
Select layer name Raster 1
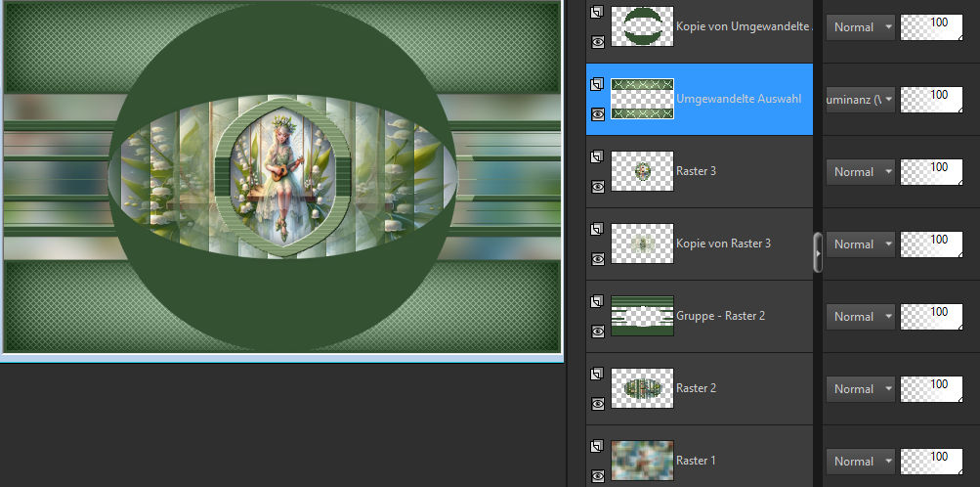click(x=696, y=461)
